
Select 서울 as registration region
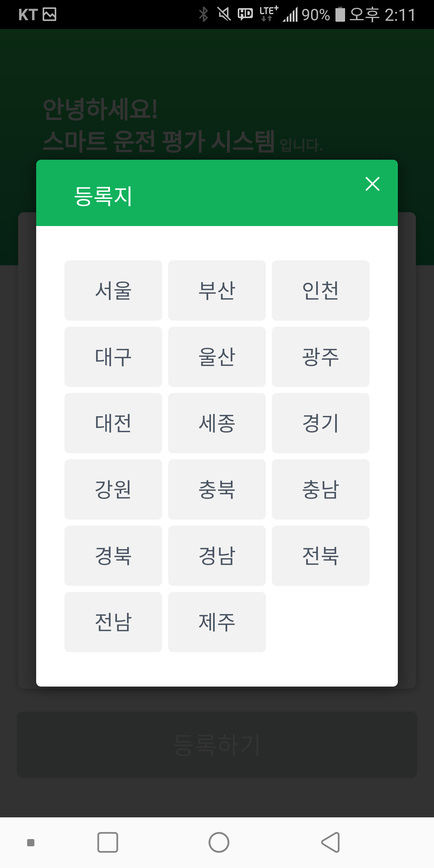point(113,291)
